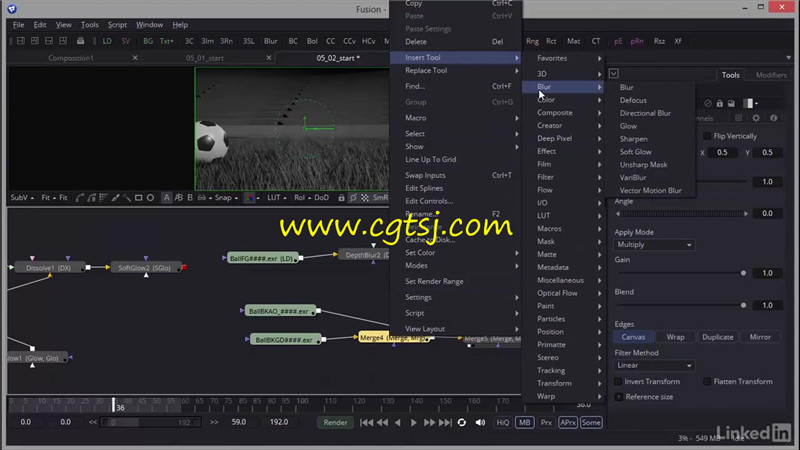The width and height of the screenshot is (800, 450).
Task: Play the composition forward
Action: (x=413, y=422)
